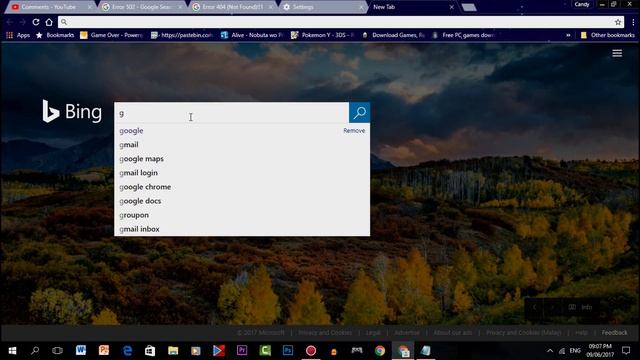Show hidden system tray icons

[550, 351]
